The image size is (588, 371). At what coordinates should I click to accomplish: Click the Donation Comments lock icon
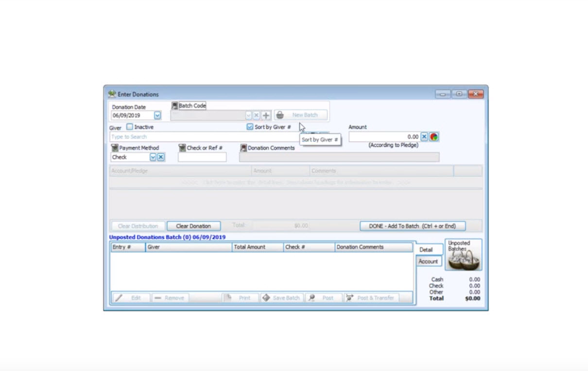pos(243,148)
